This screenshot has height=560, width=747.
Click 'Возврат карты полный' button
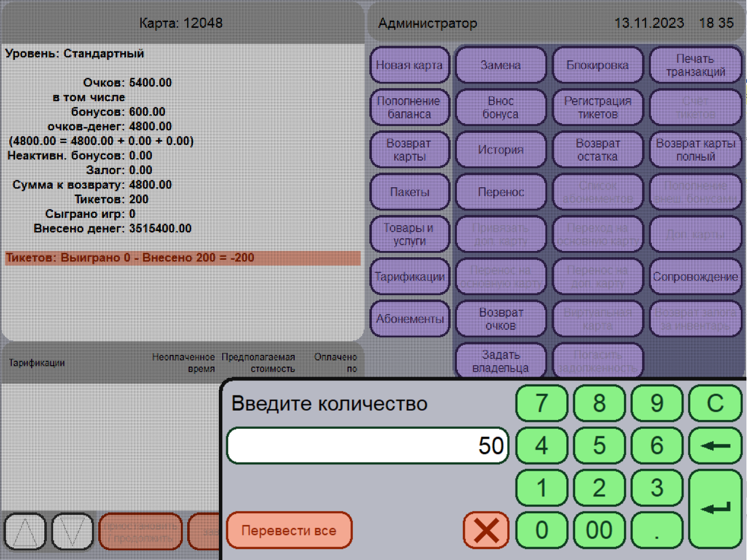pos(695,149)
